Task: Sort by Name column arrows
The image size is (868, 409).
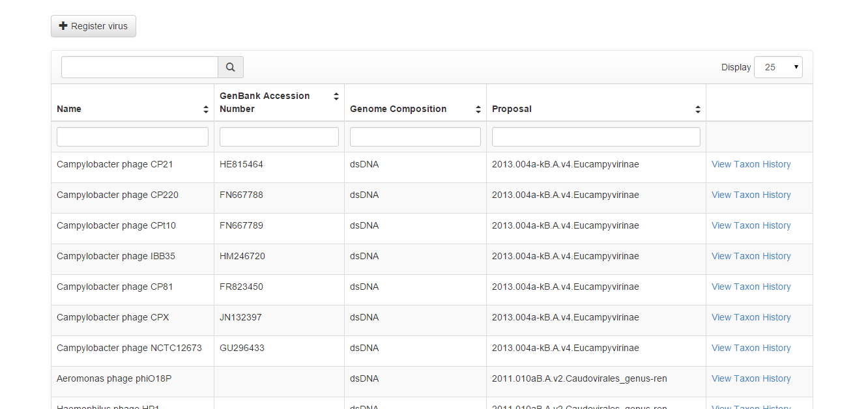Action: 206,109
